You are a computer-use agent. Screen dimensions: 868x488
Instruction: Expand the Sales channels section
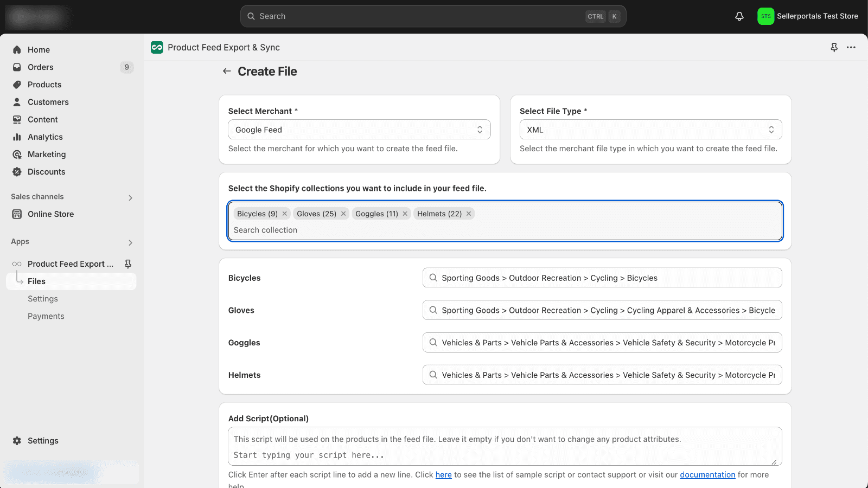pos(130,197)
